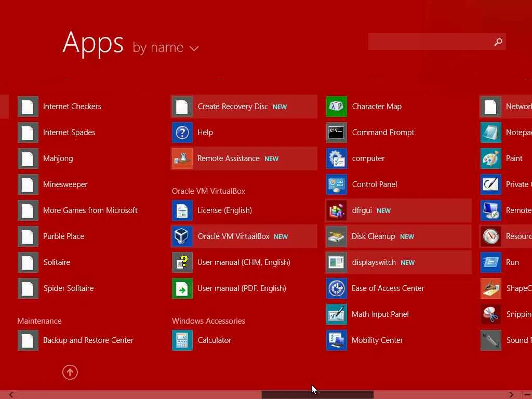Open Math Input Panel icon
The height and width of the screenshot is (399, 532).
click(x=336, y=314)
